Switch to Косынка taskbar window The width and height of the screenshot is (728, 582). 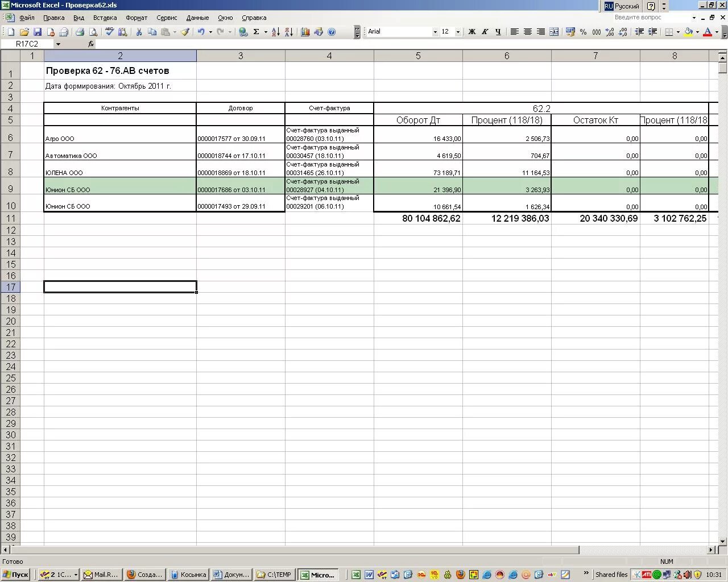click(188, 575)
